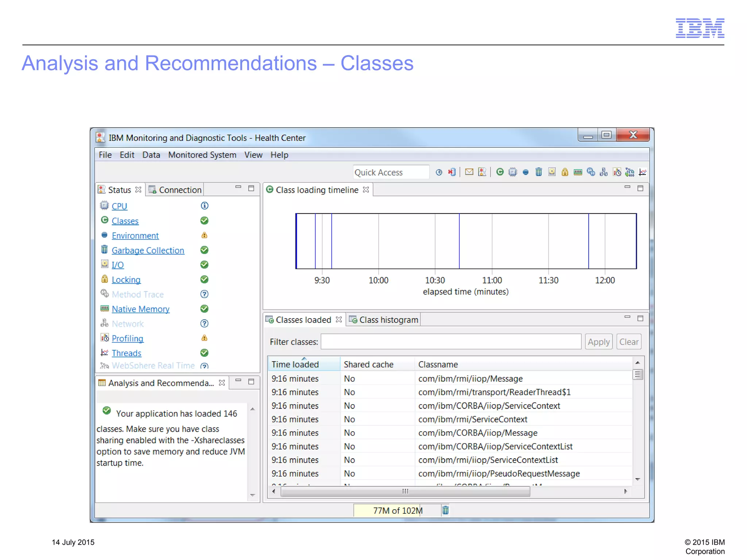Viewport: 747px width, 560px height.
Task: Click the clock icon in the toolbar
Action: click(439, 172)
